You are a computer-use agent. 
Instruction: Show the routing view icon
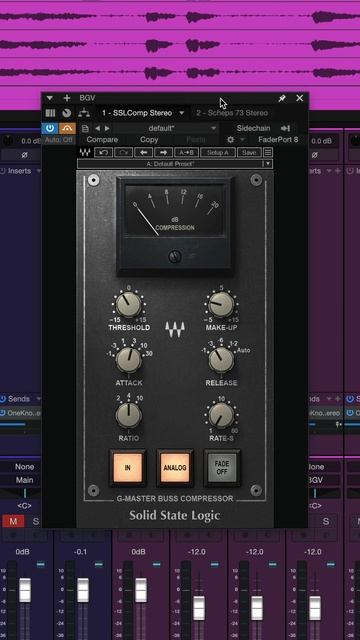click(x=84, y=113)
